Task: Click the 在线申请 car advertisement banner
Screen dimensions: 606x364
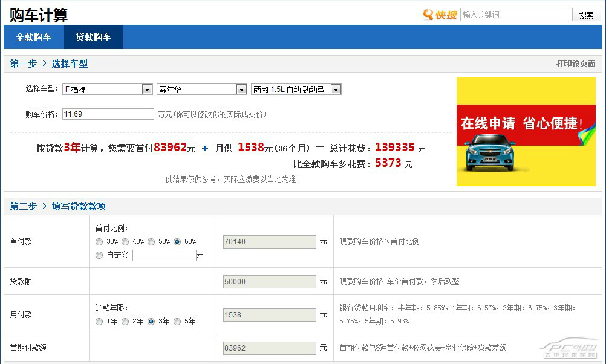Action: (x=526, y=132)
